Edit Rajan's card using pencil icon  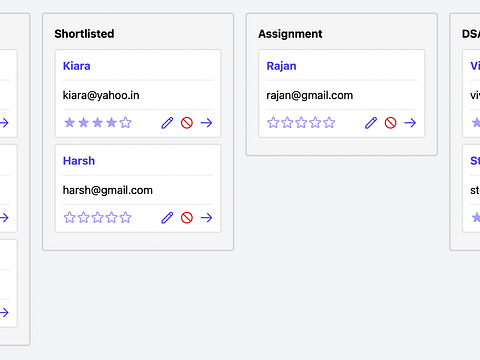[371, 123]
